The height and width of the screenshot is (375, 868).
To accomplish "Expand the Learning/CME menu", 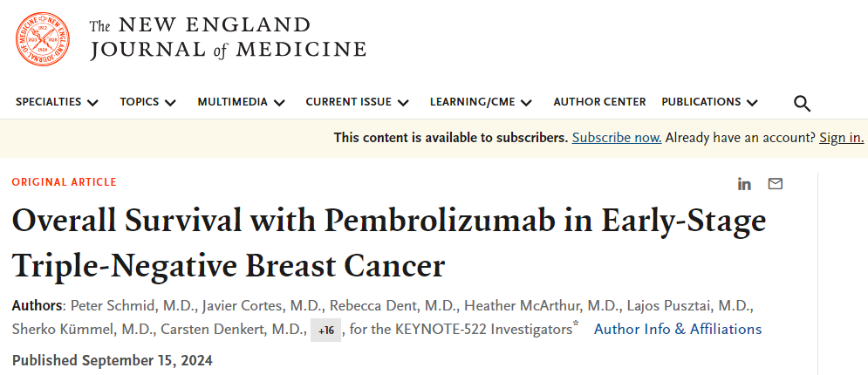I will (481, 102).
